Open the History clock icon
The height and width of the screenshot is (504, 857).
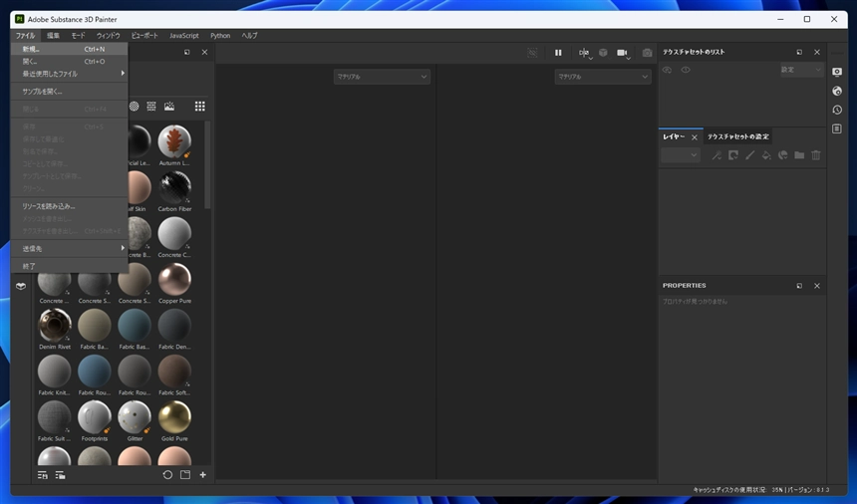[837, 110]
